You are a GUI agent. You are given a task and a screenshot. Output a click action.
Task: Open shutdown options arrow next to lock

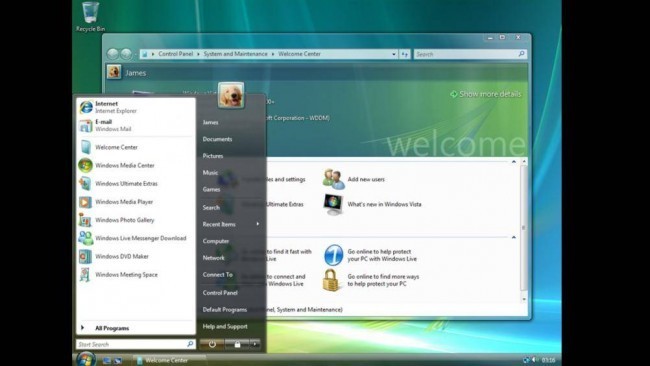(255, 344)
